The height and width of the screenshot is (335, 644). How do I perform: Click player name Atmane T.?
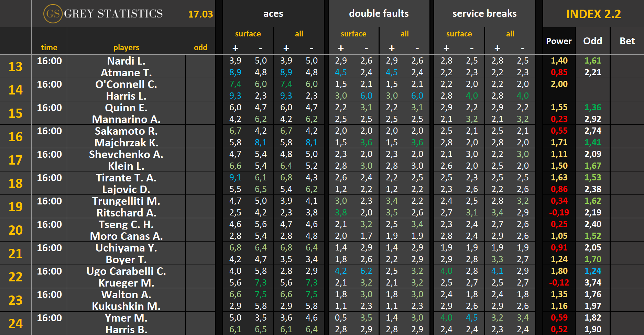tap(126, 72)
